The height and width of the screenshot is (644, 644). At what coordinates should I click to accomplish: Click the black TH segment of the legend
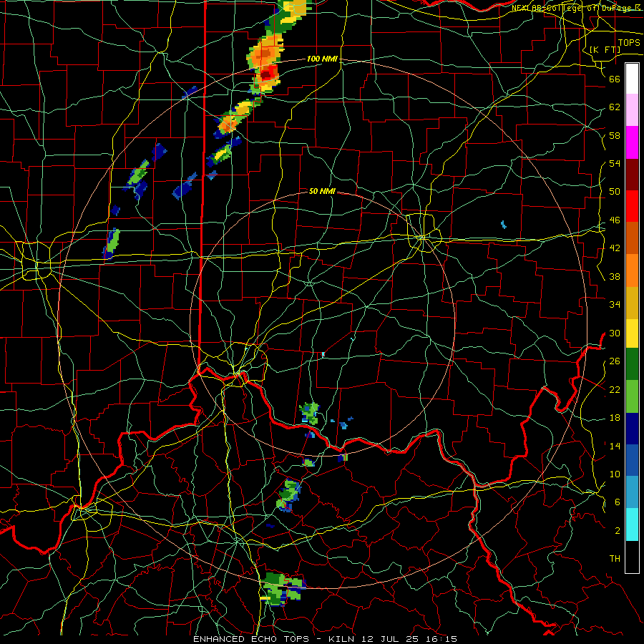pyautogui.click(x=632, y=557)
